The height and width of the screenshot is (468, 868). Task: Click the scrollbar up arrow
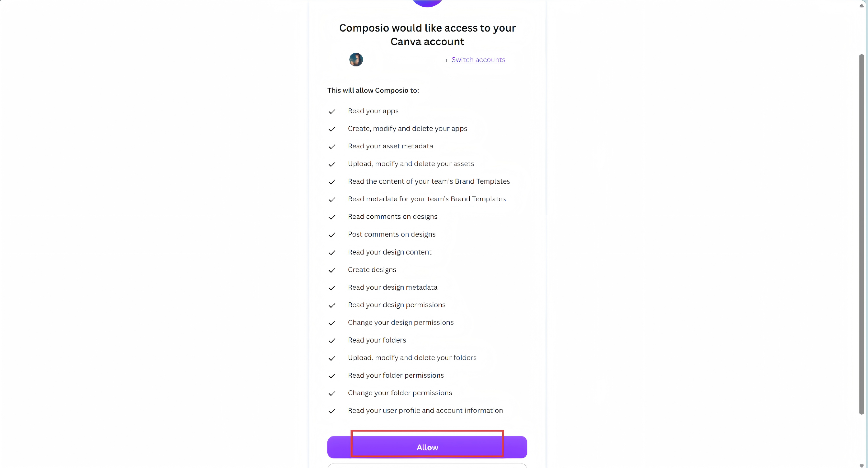tap(861, 6)
